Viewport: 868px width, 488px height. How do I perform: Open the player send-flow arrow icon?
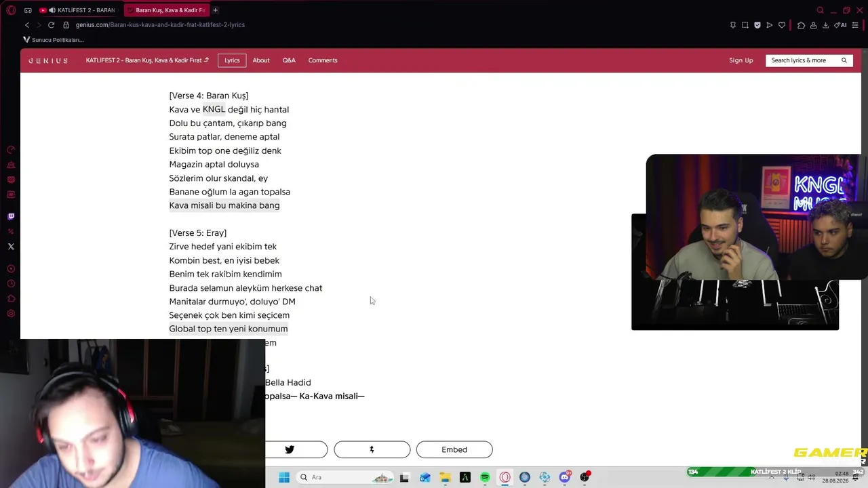click(769, 25)
